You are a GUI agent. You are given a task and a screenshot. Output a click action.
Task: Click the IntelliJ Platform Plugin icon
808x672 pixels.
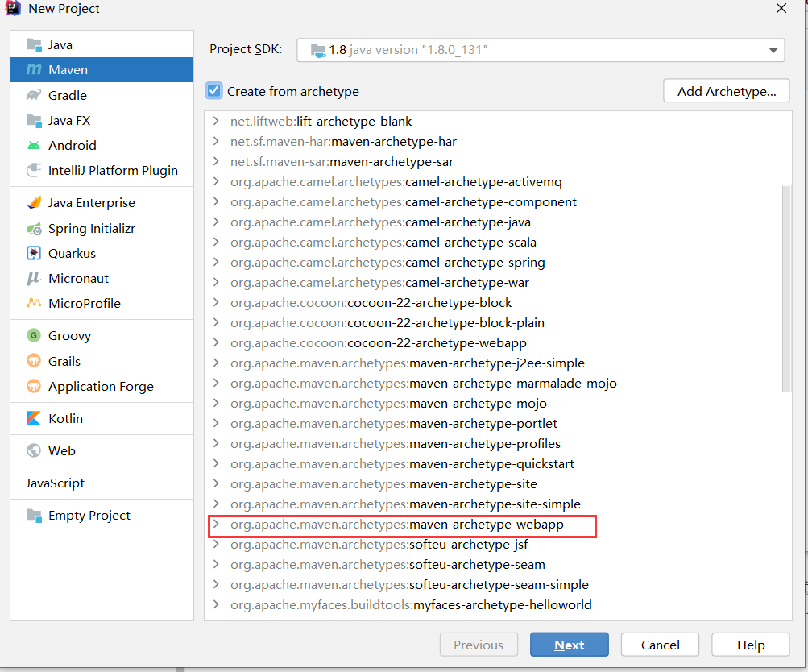pos(34,170)
